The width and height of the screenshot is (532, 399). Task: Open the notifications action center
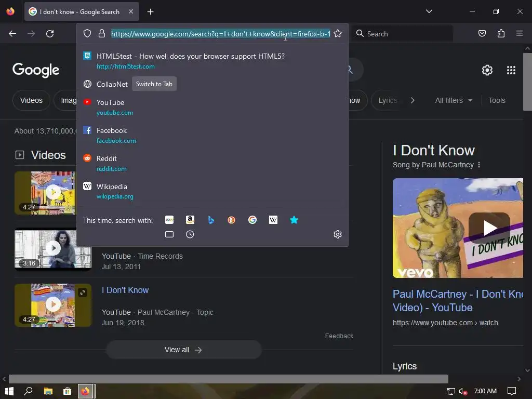[x=512, y=391]
